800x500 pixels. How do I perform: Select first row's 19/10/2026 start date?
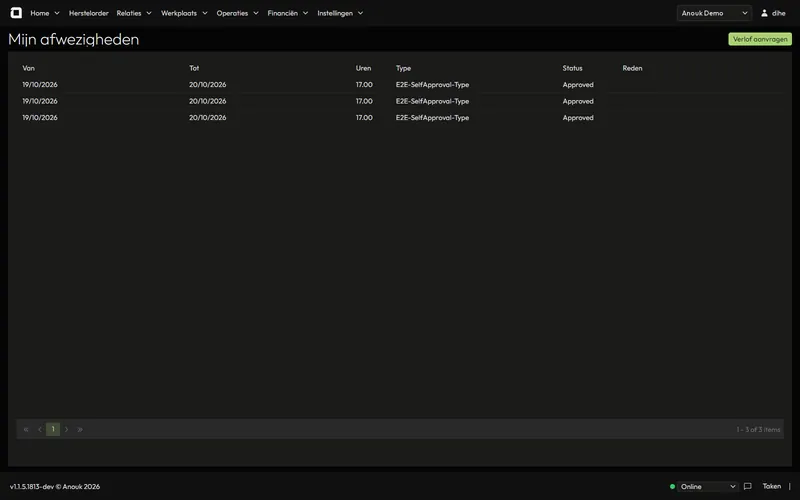pyautogui.click(x=40, y=85)
